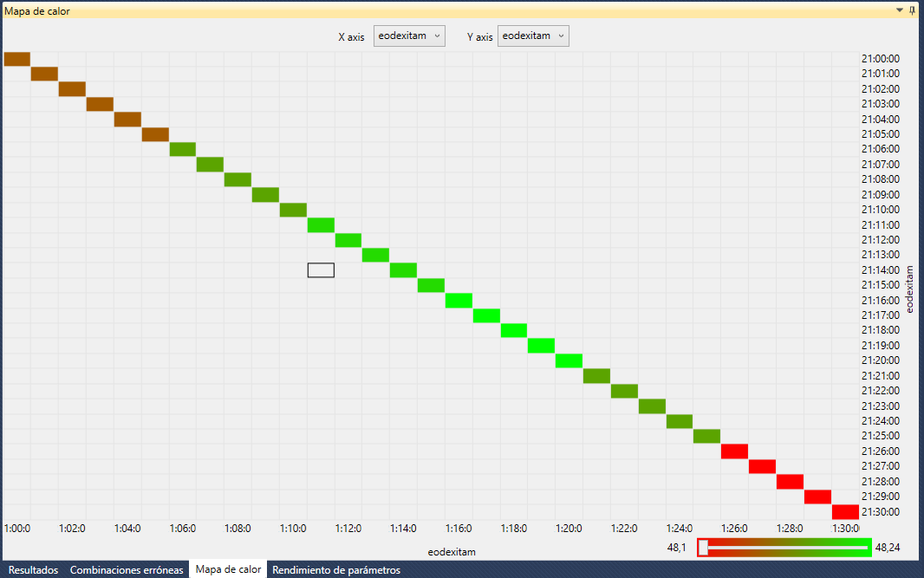The width and height of the screenshot is (924, 578).
Task: Open the Combinaciones erróneas tab
Action: 126,569
